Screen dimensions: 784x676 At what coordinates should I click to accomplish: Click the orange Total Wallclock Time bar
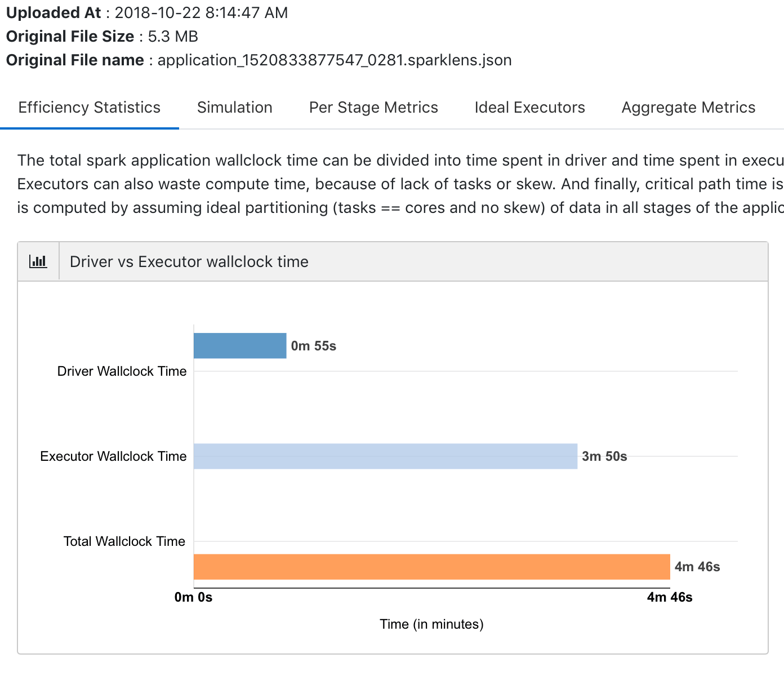coord(431,567)
